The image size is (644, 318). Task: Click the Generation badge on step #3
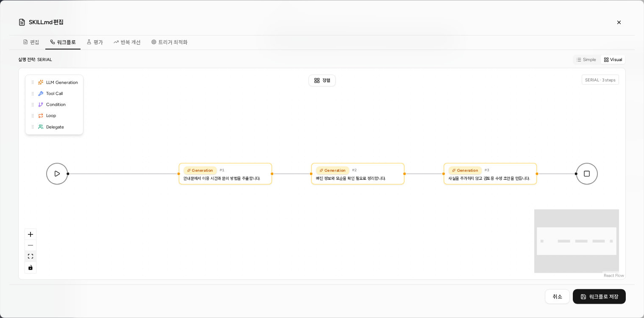(465, 170)
